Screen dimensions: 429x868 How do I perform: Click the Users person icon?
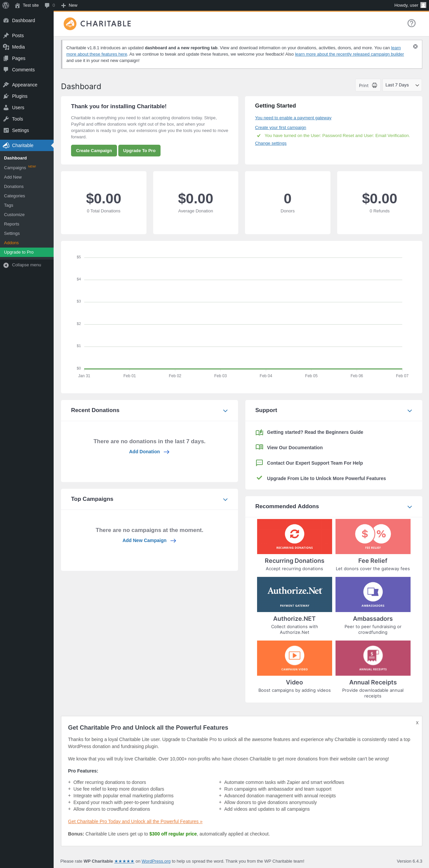[6, 108]
